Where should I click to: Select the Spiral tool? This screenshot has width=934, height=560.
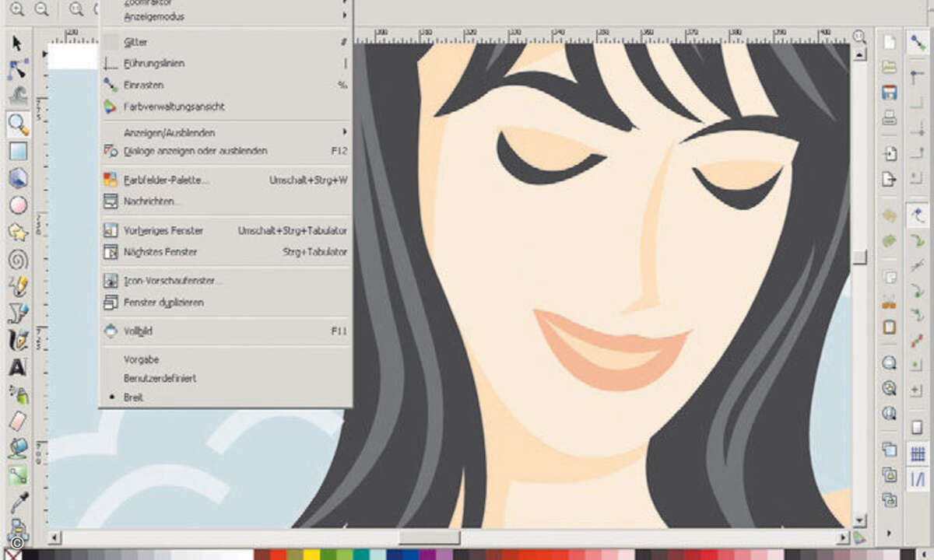pyautogui.click(x=17, y=259)
